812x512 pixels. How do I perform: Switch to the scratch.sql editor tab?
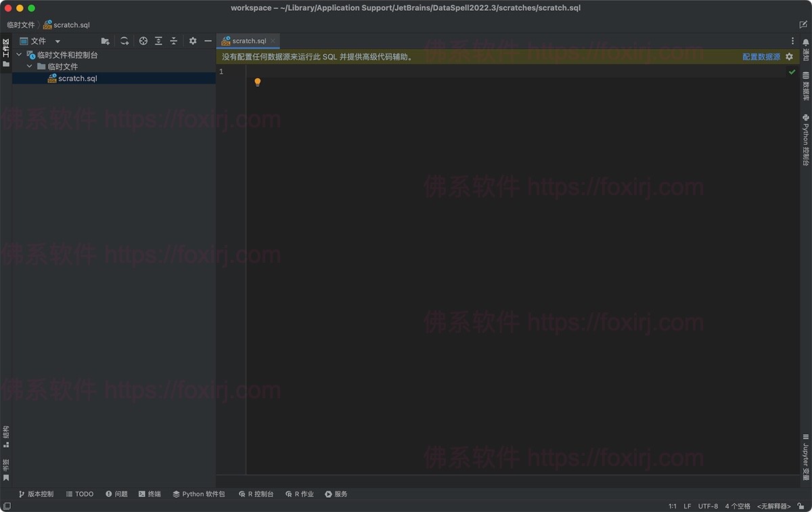(x=247, y=40)
